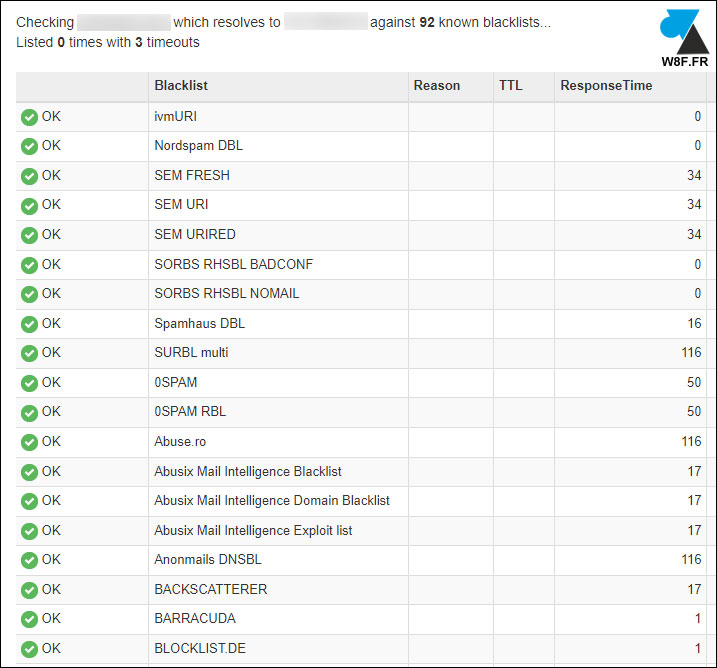Click the check icon beside 0SPAM RBL
This screenshot has width=717, height=668.
coord(29,413)
